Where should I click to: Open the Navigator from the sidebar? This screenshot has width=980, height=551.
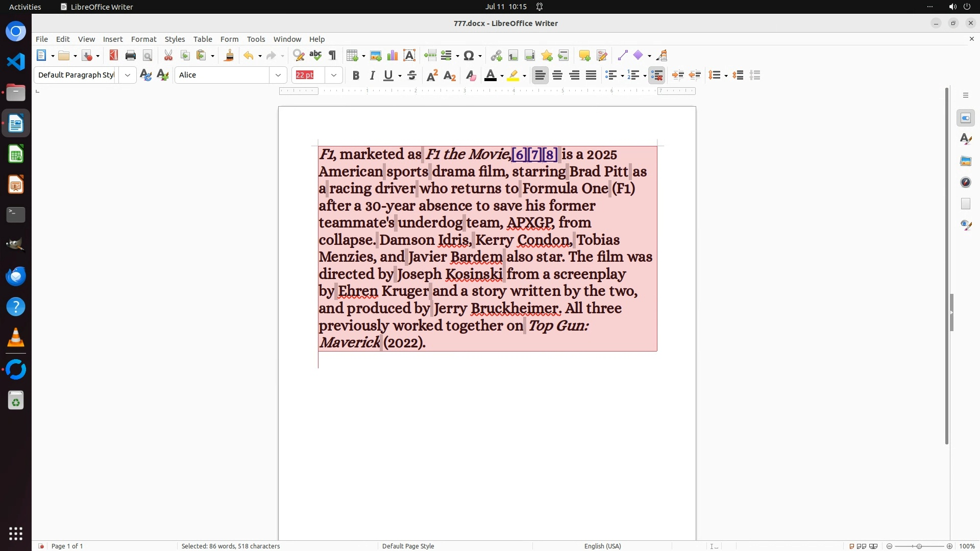(966, 182)
